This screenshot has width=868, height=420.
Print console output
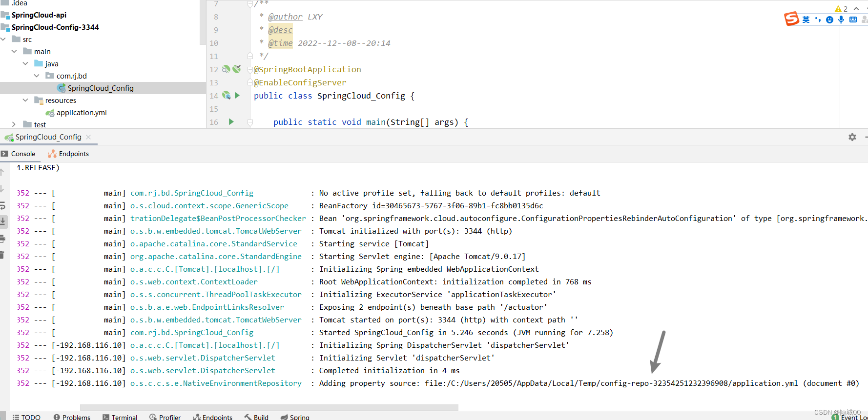pos(2,239)
